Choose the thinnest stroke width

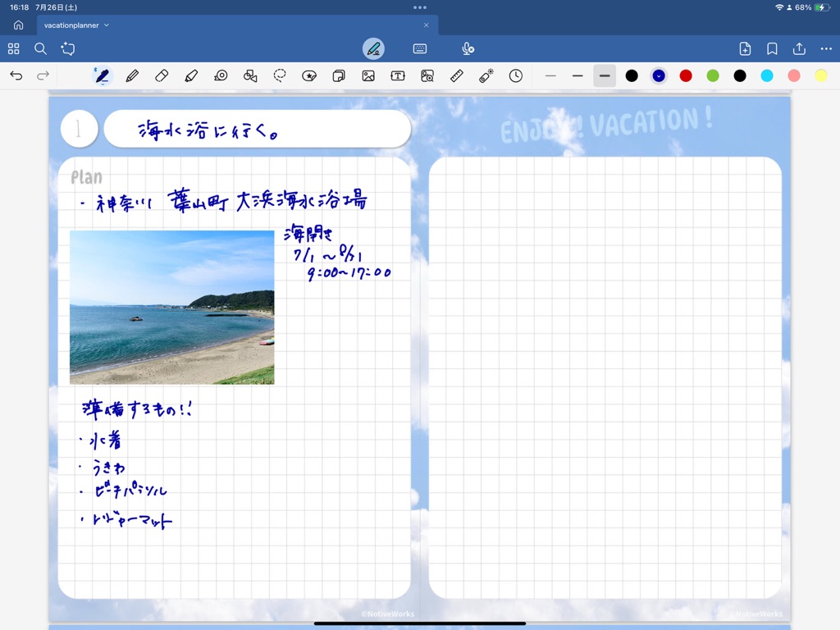[550, 76]
